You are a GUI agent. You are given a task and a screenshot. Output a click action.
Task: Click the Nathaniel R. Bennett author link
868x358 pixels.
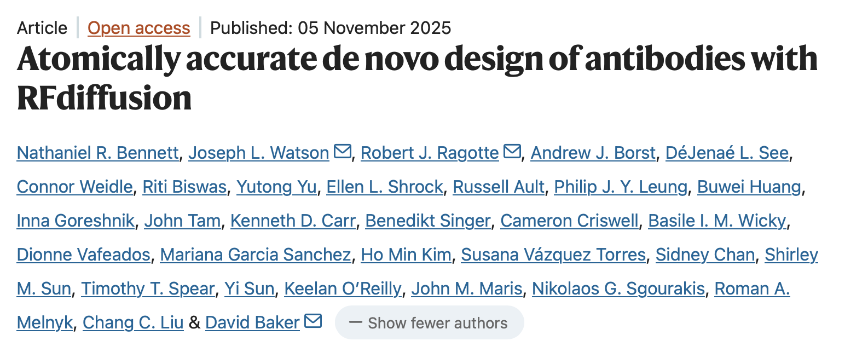click(96, 153)
